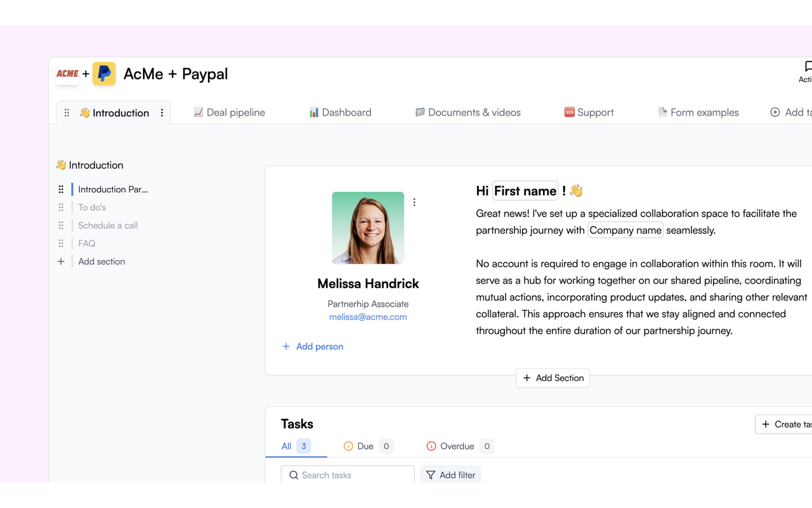Click the Tasks heading
The image size is (812, 508).
(297, 424)
